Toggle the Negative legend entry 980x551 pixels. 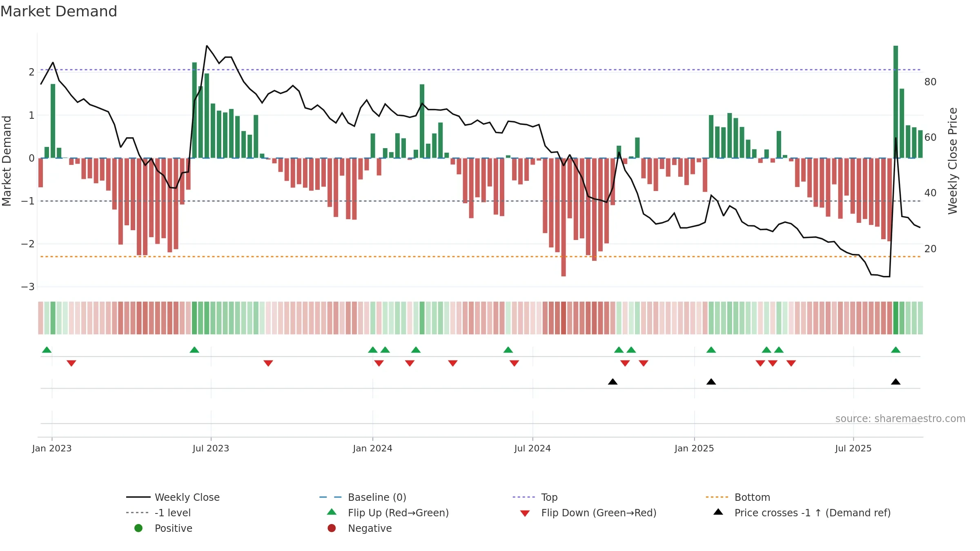359,528
